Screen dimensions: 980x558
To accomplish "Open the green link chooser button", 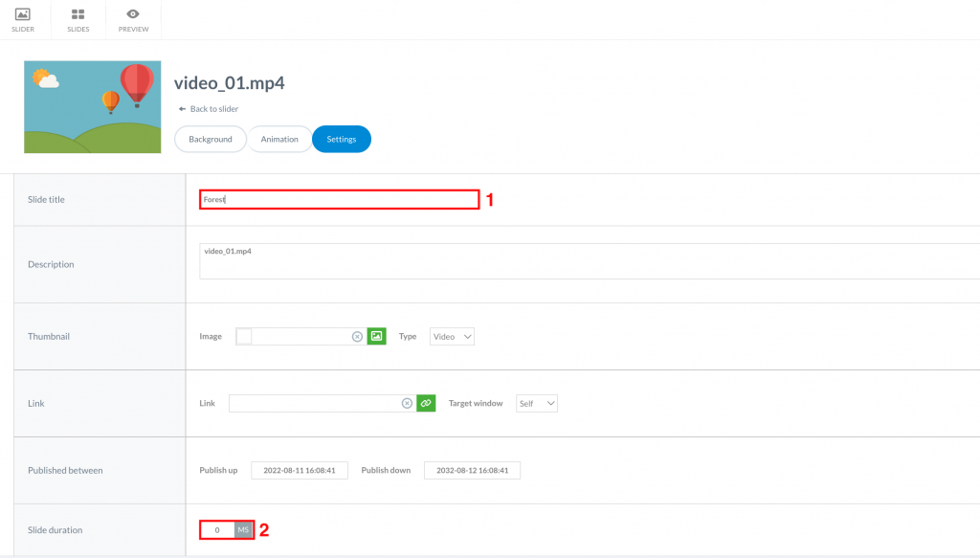I will tap(426, 404).
